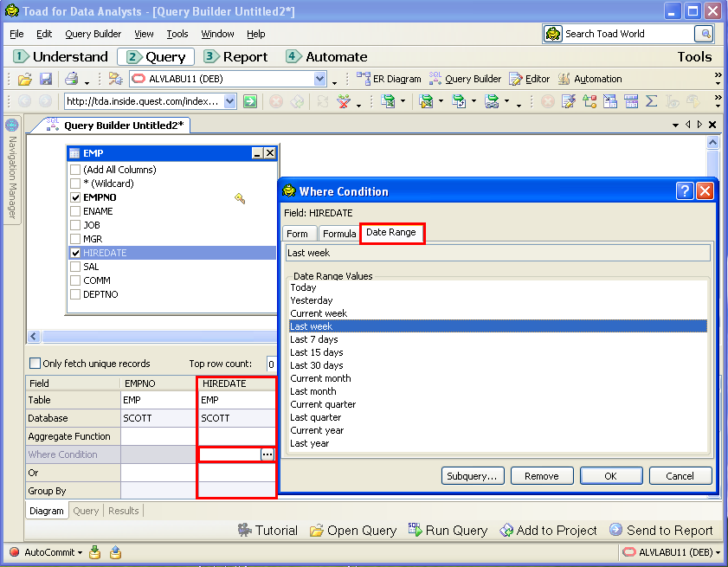
Task: Click the Sigma aggregate toolbar icon
Action: tap(652, 101)
